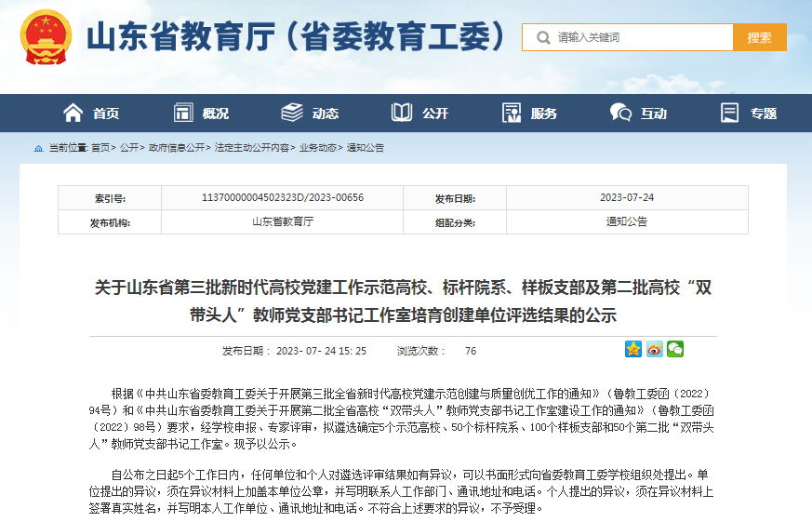Open the 动态 navigation menu item
Viewport: 812px width, 522px height.
(326, 114)
